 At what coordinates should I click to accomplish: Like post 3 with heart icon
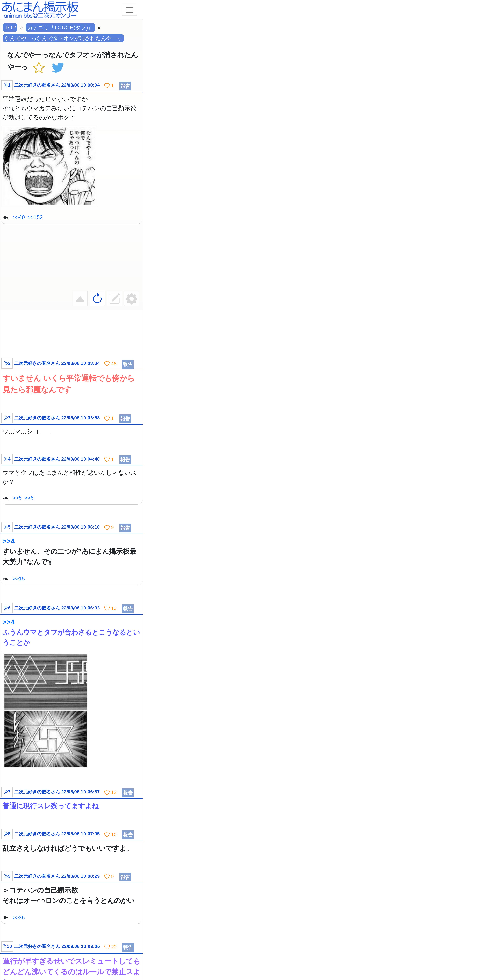click(107, 419)
